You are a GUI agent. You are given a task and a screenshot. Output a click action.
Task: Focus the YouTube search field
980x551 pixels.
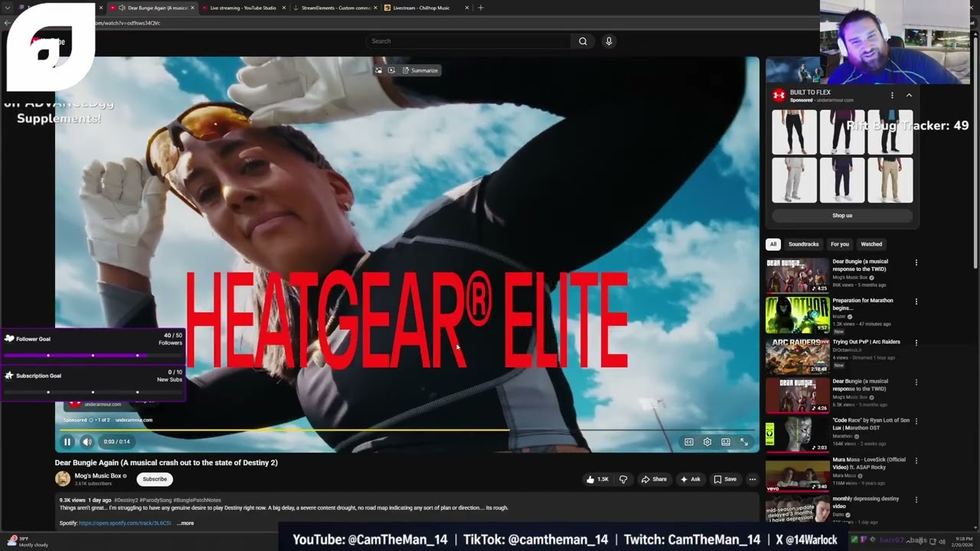[x=467, y=41]
